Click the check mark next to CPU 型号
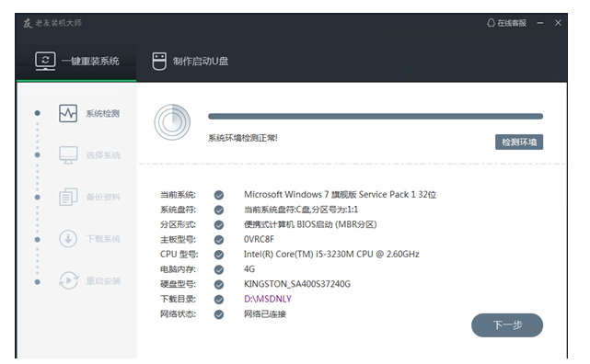This screenshot has width=590, height=364. click(x=219, y=255)
